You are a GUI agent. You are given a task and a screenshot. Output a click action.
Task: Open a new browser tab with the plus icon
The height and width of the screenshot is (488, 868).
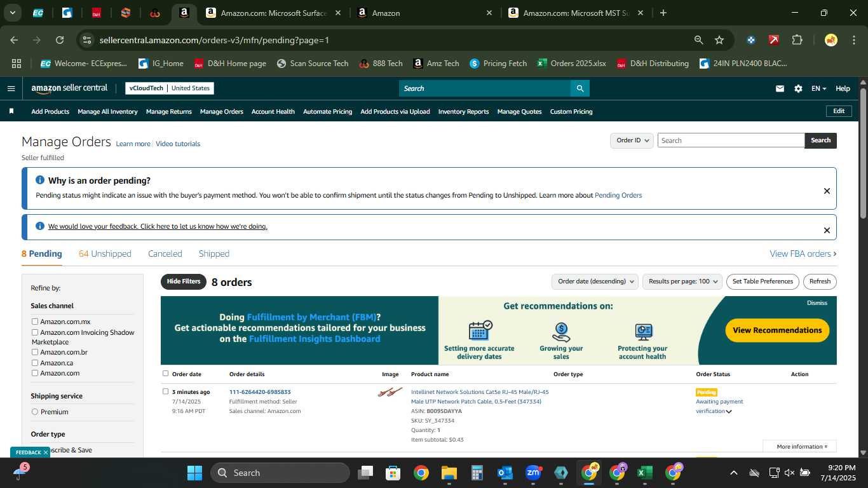(663, 13)
